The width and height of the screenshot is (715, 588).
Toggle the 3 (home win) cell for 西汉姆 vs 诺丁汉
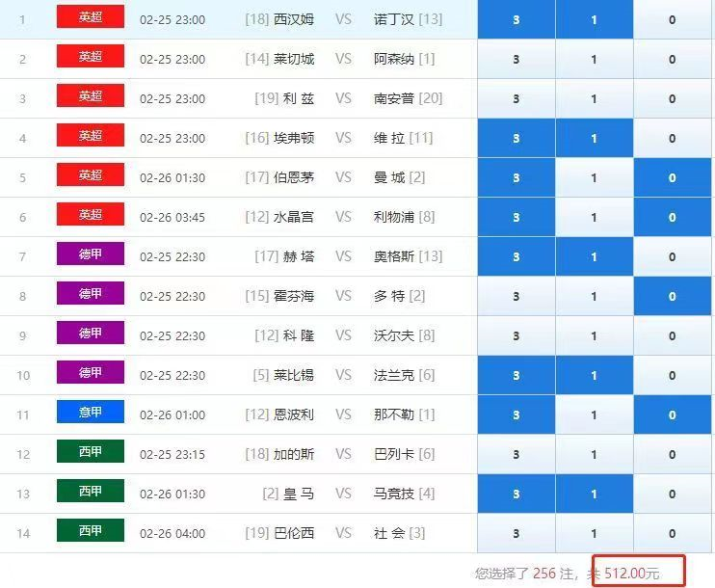(516, 19)
